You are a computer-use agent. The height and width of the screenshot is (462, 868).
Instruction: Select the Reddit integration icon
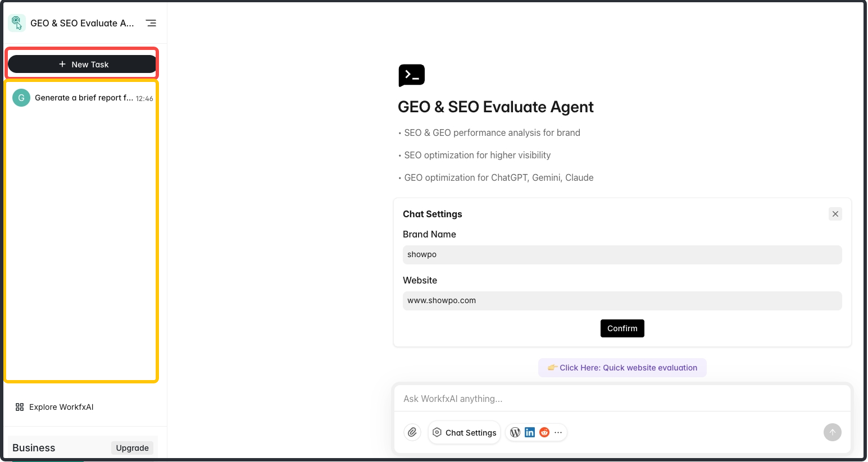coord(544,432)
